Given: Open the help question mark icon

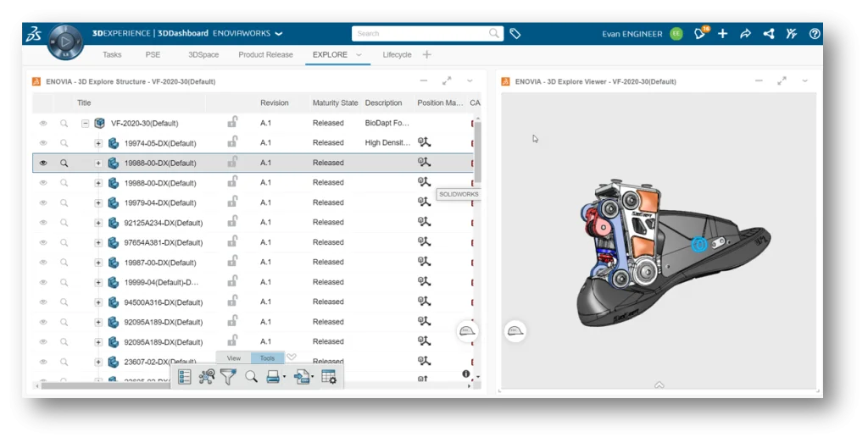Looking at the screenshot, I should click(x=815, y=34).
